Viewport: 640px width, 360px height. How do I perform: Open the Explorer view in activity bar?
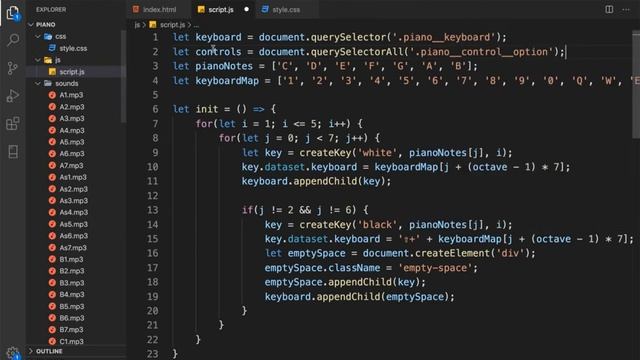pyautogui.click(x=13, y=13)
